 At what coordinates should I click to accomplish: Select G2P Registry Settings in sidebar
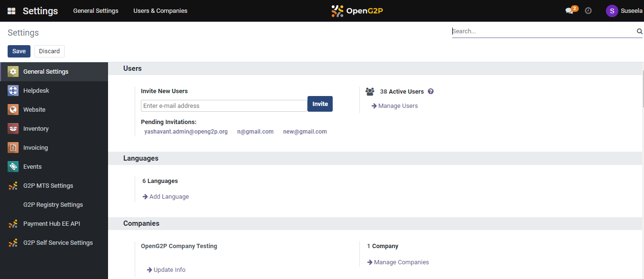tap(53, 205)
